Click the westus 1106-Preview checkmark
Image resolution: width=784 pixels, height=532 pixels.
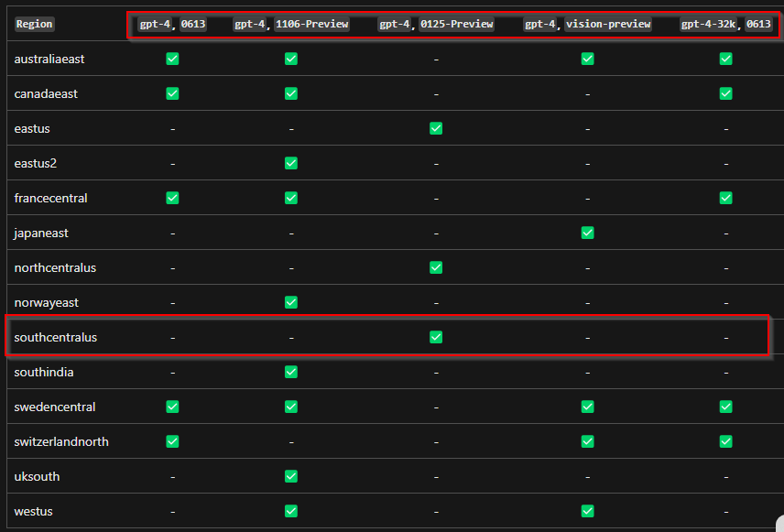pos(291,511)
